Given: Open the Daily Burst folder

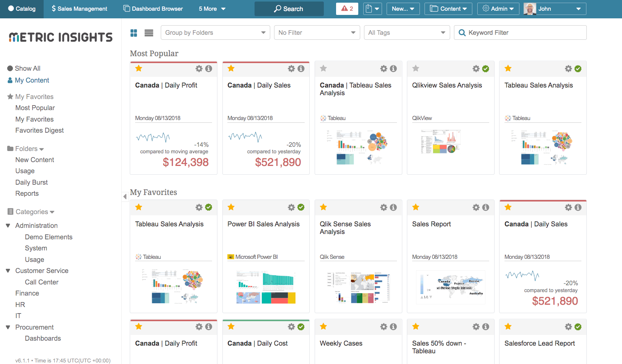Looking at the screenshot, I should tap(31, 182).
